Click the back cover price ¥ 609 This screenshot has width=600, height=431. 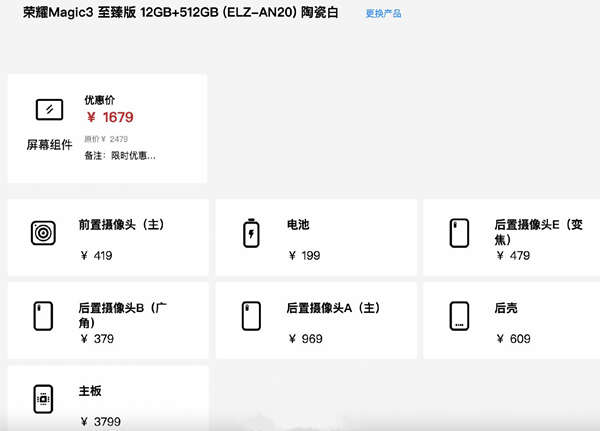(514, 339)
